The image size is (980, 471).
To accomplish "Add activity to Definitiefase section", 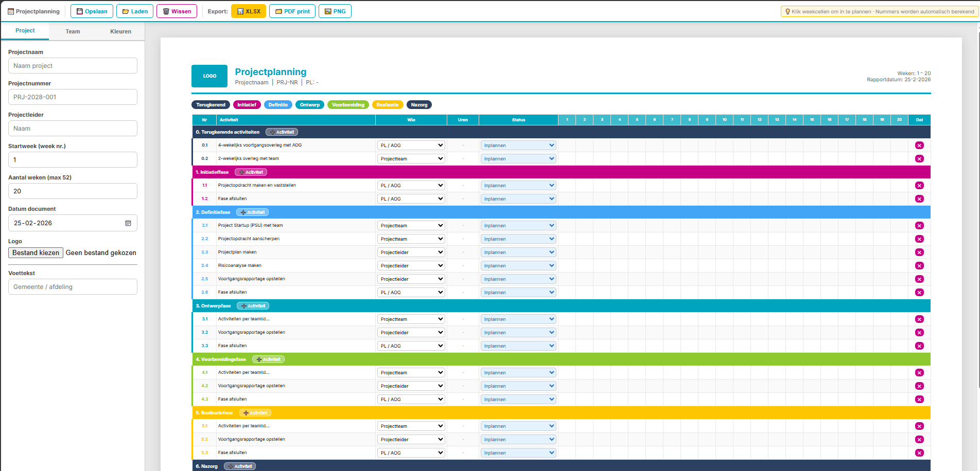I will tap(252, 212).
